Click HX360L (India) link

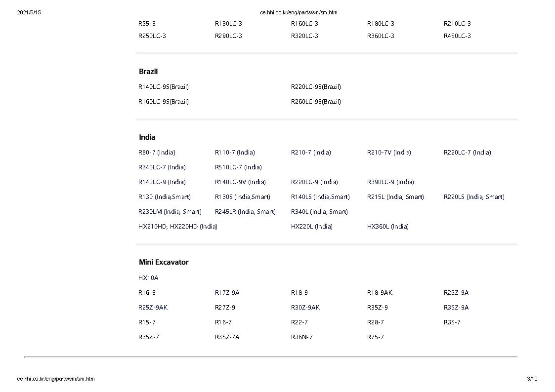pyautogui.click(x=387, y=227)
